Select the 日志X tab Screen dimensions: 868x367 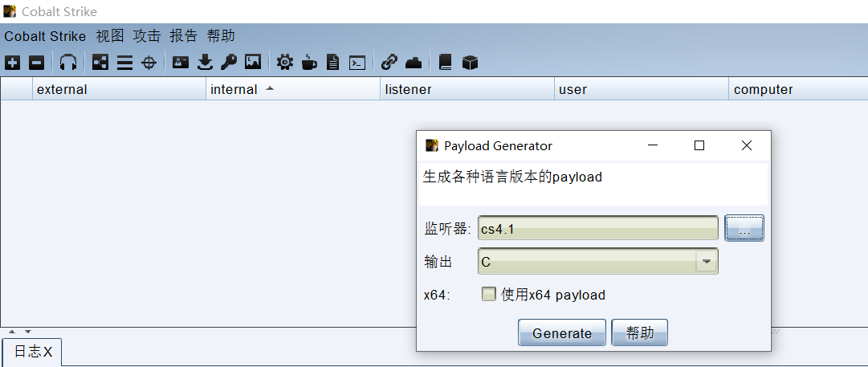tap(32, 352)
